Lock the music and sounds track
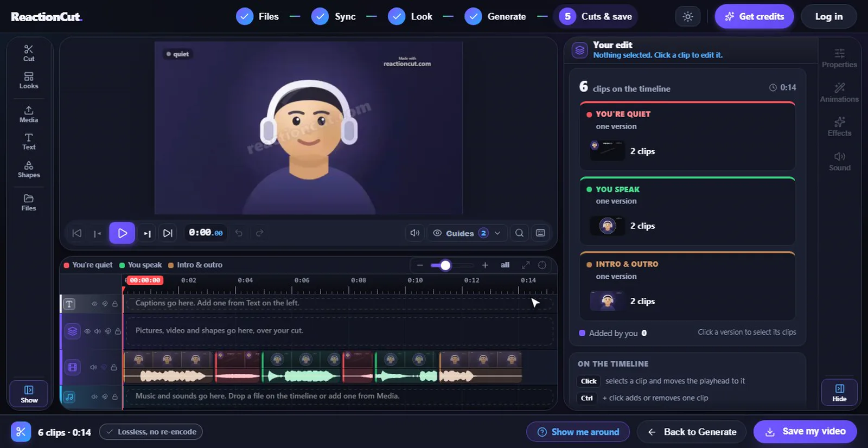Image resolution: width=868 pixels, height=448 pixels. click(115, 396)
